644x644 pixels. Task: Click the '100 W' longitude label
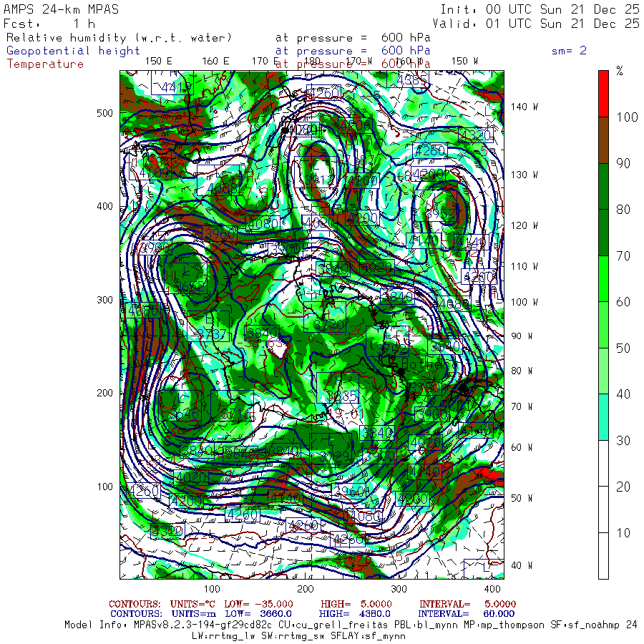click(x=524, y=302)
